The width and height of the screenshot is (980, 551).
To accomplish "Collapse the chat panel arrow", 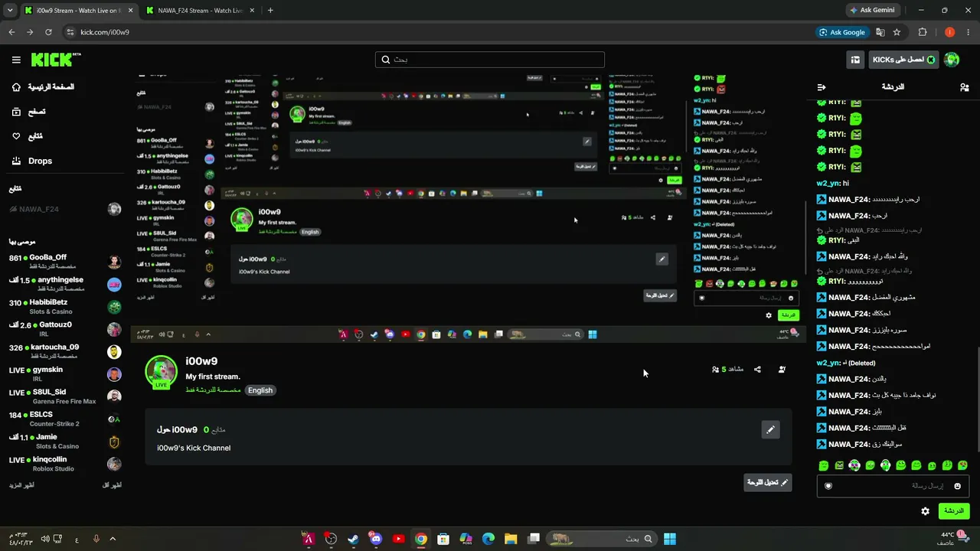I will [822, 87].
